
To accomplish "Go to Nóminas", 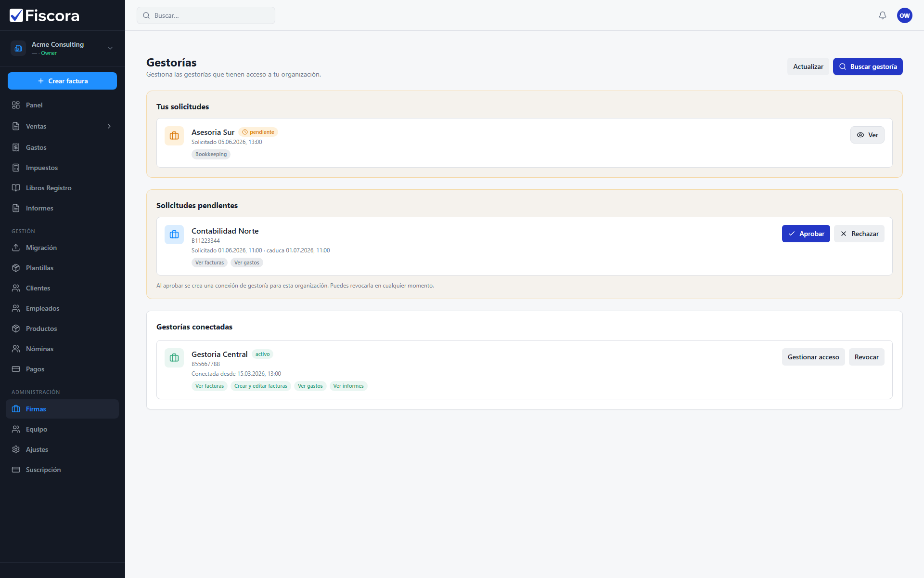I will [x=62, y=349].
